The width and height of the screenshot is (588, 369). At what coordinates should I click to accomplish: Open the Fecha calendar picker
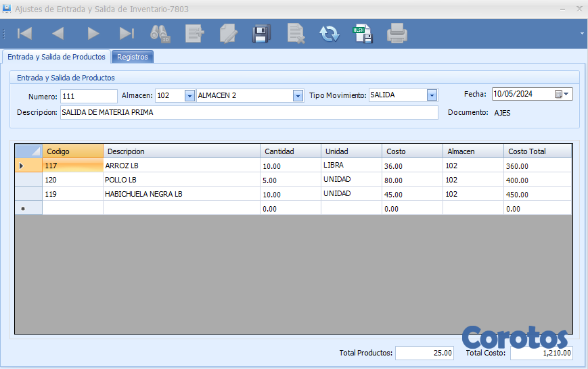coord(562,95)
